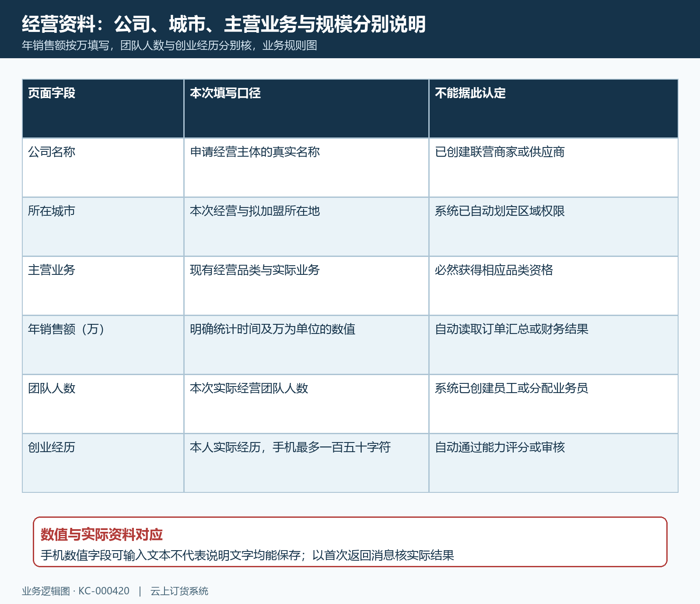Select the 创业经历 field cell
Viewport: 700px width, 604px height.
(x=103, y=463)
